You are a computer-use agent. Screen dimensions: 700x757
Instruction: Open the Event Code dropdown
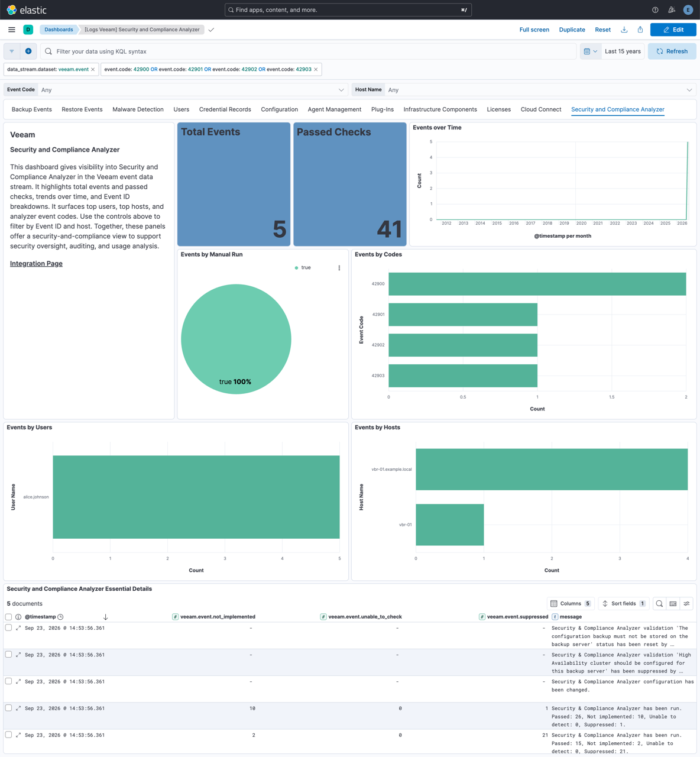(x=192, y=90)
